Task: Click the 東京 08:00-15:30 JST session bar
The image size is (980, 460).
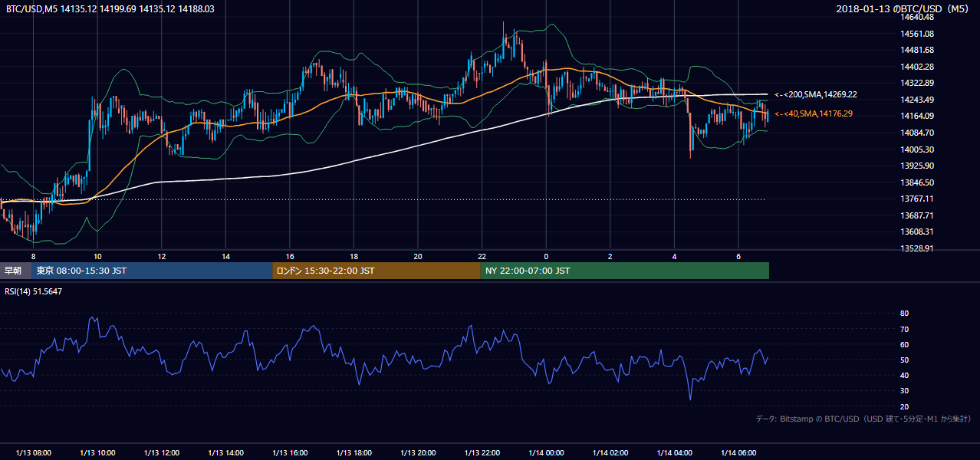Action: tap(152, 271)
